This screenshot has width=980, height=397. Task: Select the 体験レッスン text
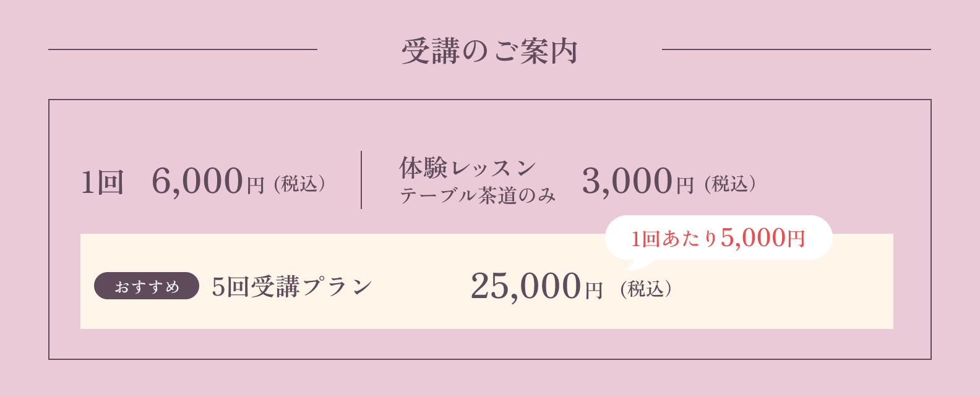point(467,168)
